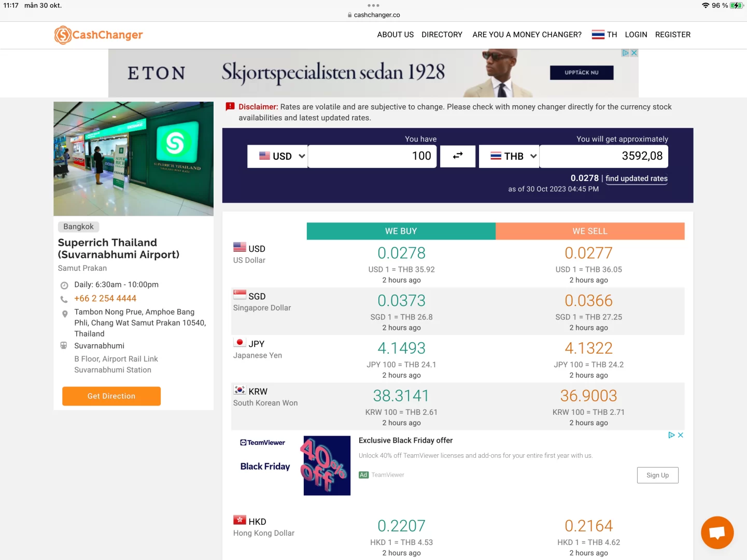This screenshot has height=560, width=747.
Task: Open the USD source currency dropdown
Action: pos(277,156)
